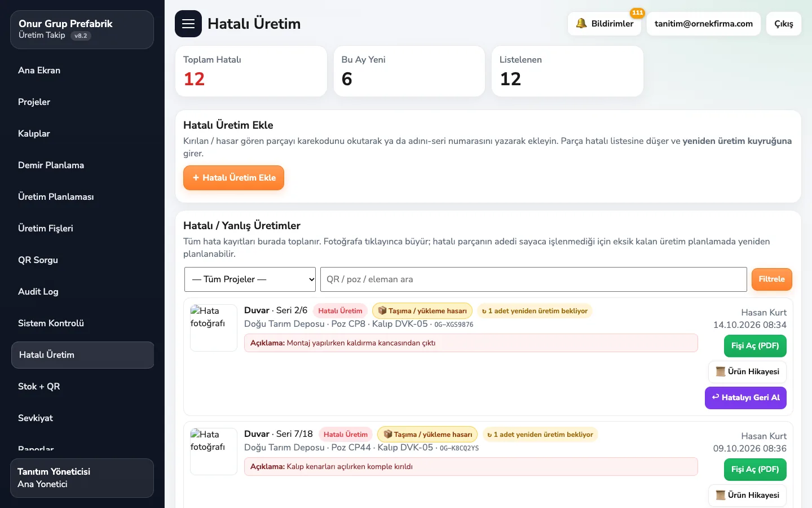This screenshot has width=812, height=508.
Task: Open Ürün Hikayesi for Seri 7/18
Action: [x=747, y=495]
